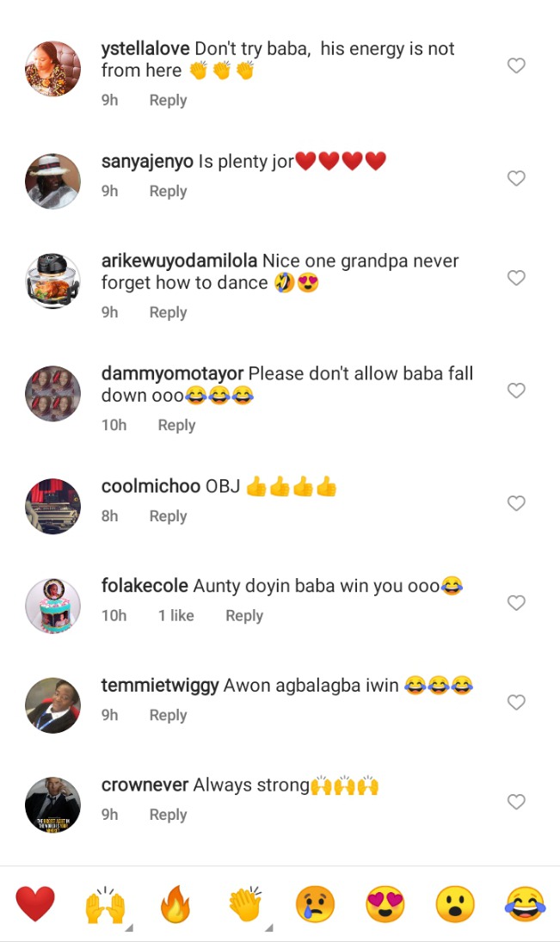Like ystellalove's comment
560x942 pixels.
516,65
